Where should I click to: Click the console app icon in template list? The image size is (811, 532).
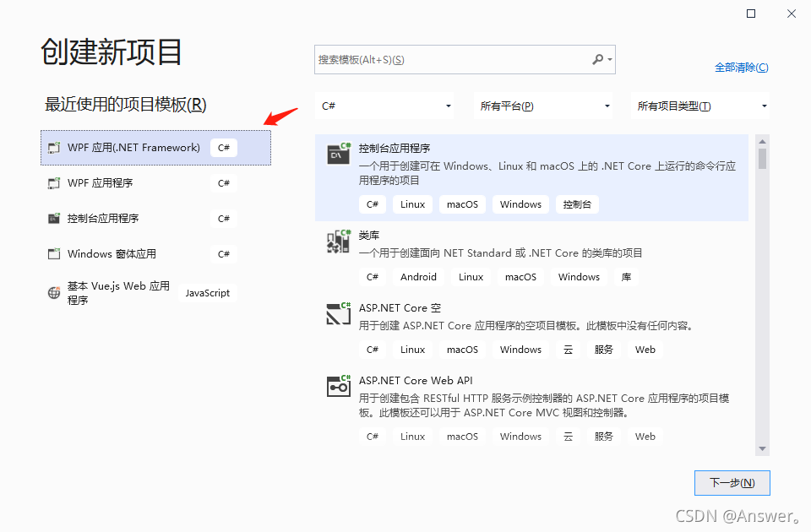click(339, 154)
